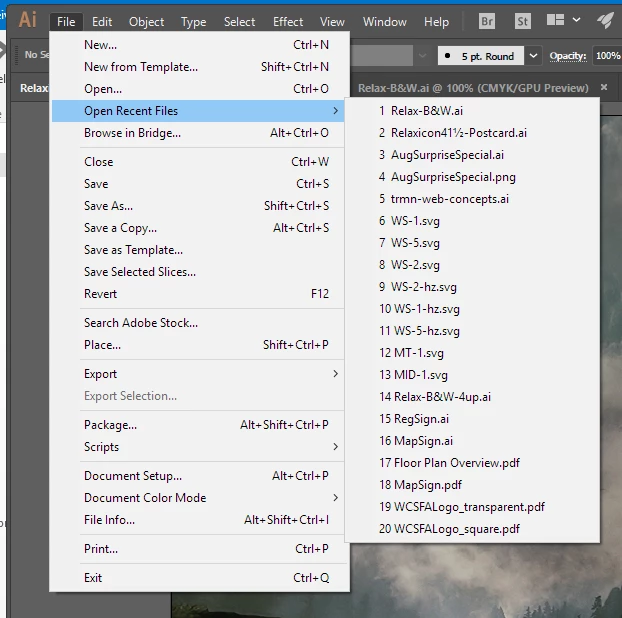Expand the Open Recent Files submenu
This screenshot has height=618, width=622.
(x=198, y=111)
